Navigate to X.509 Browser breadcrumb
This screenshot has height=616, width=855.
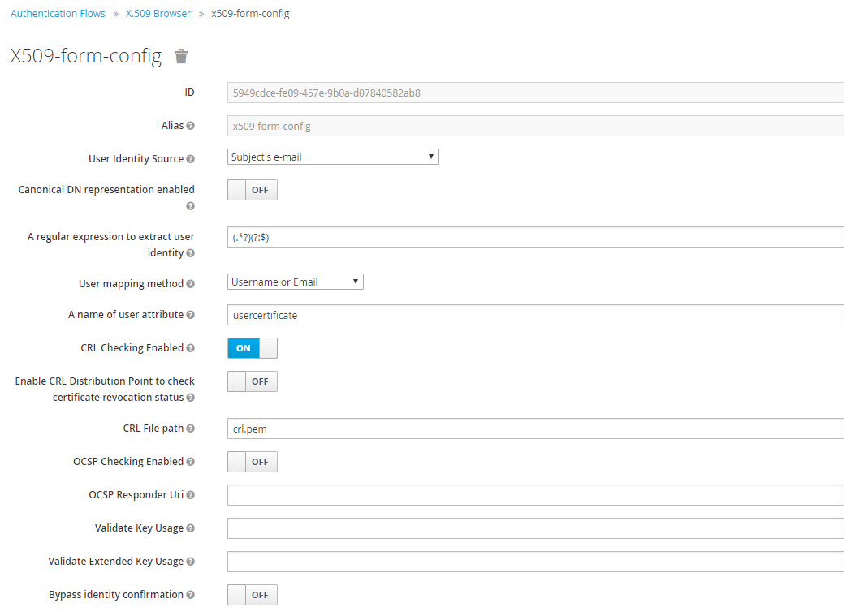click(x=158, y=14)
